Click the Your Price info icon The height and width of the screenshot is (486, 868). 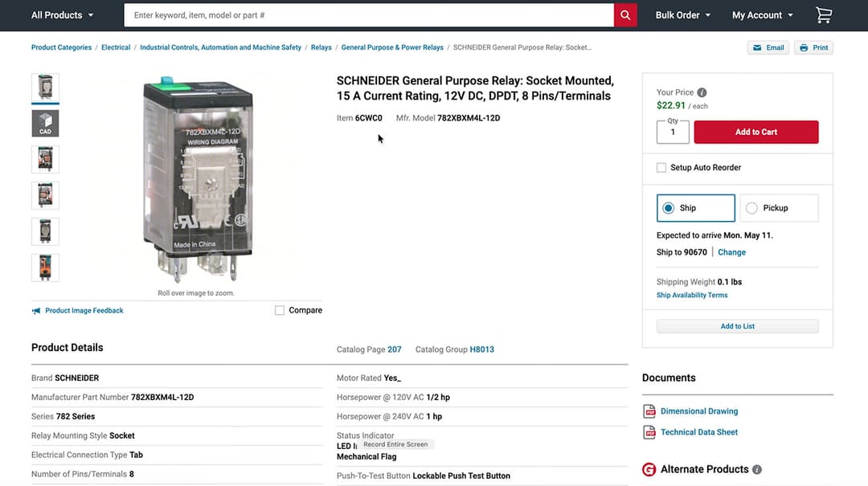click(x=702, y=92)
